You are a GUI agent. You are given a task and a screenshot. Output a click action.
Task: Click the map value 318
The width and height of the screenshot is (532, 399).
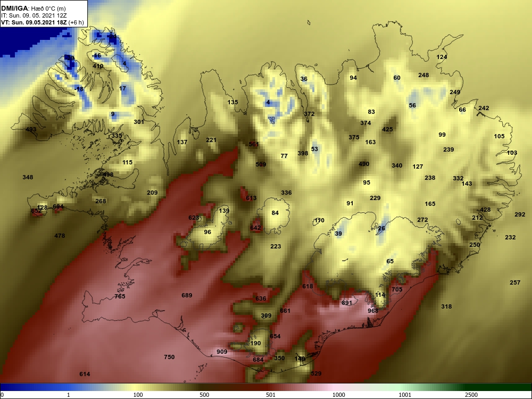[446, 306]
